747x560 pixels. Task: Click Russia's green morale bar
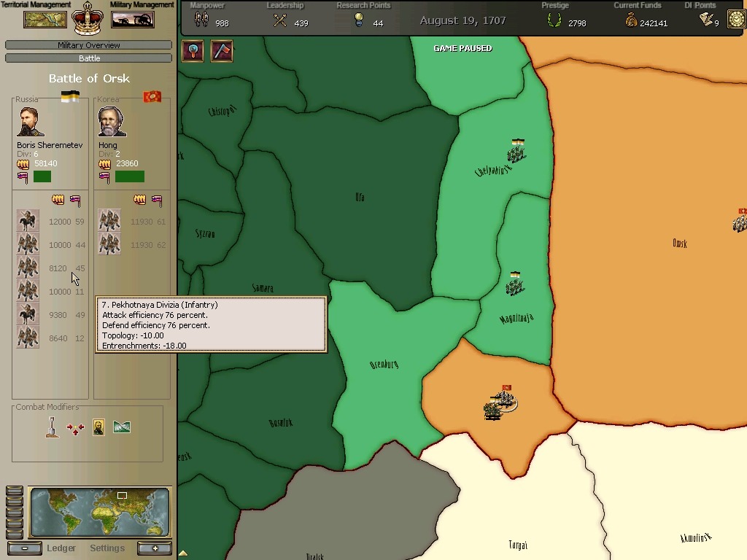pos(42,177)
